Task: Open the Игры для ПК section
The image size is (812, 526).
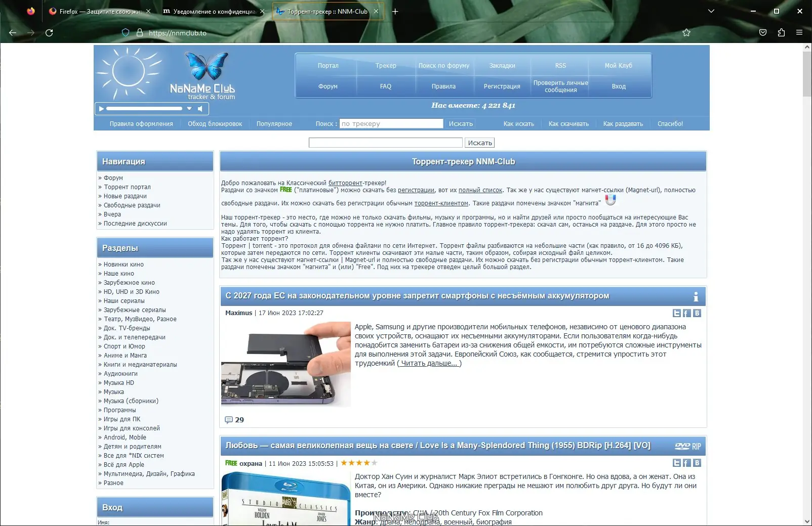Action: click(122, 419)
